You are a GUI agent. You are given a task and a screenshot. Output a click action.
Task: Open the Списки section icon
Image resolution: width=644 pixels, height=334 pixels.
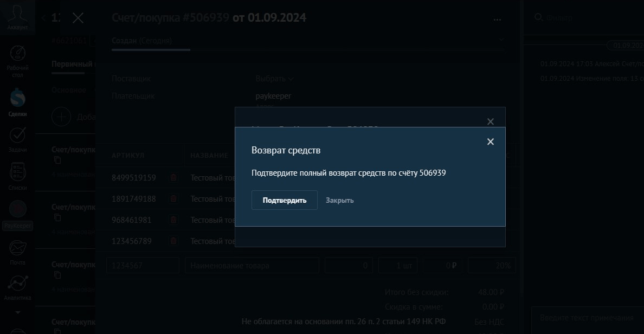[x=17, y=175]
